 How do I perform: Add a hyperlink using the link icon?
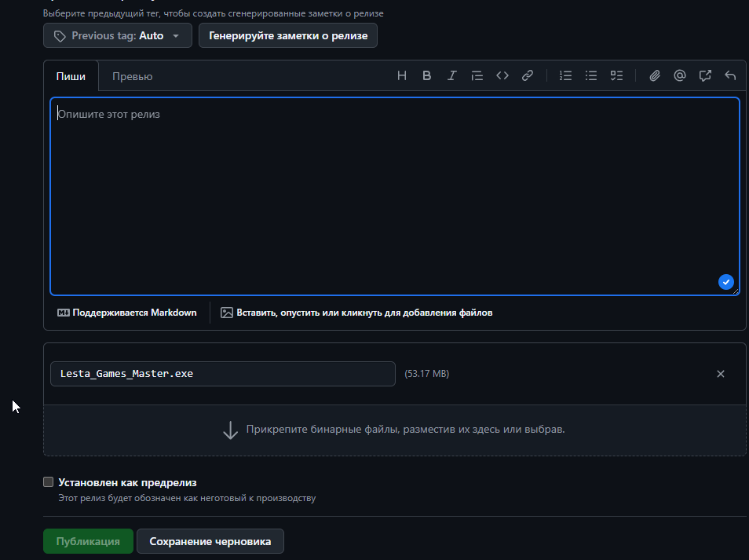[528, 75]
